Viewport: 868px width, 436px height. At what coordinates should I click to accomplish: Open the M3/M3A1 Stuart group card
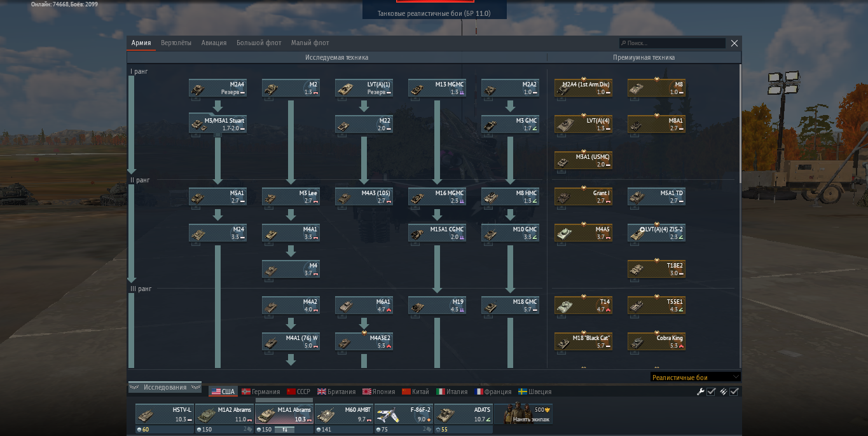[x=217, y=124]
